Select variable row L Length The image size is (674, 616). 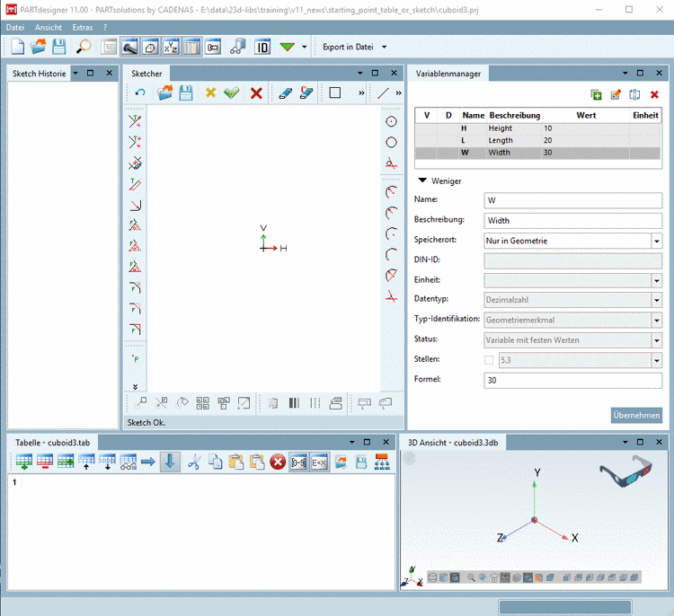point(537,140)
